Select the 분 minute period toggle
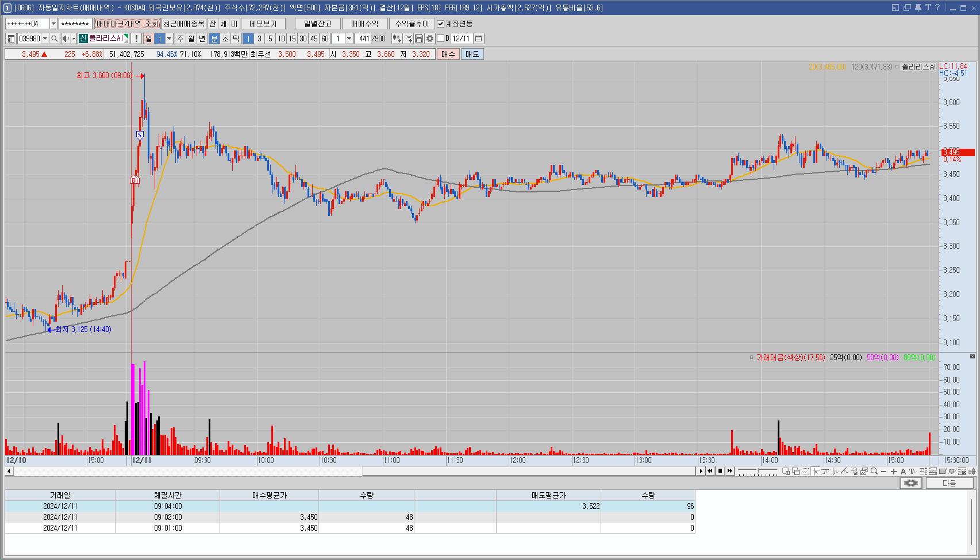The width and height of the screenshot is (980, 560). 214,38
